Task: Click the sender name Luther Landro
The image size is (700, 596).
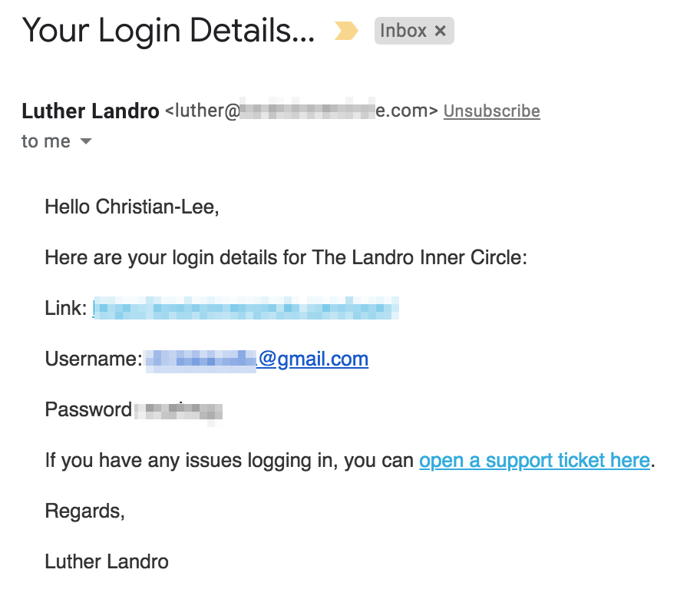Action: pos(90,111)
